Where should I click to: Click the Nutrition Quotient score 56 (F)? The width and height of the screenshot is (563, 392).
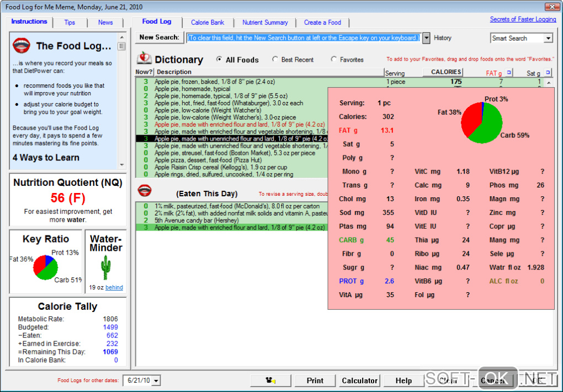coord(68,198)
